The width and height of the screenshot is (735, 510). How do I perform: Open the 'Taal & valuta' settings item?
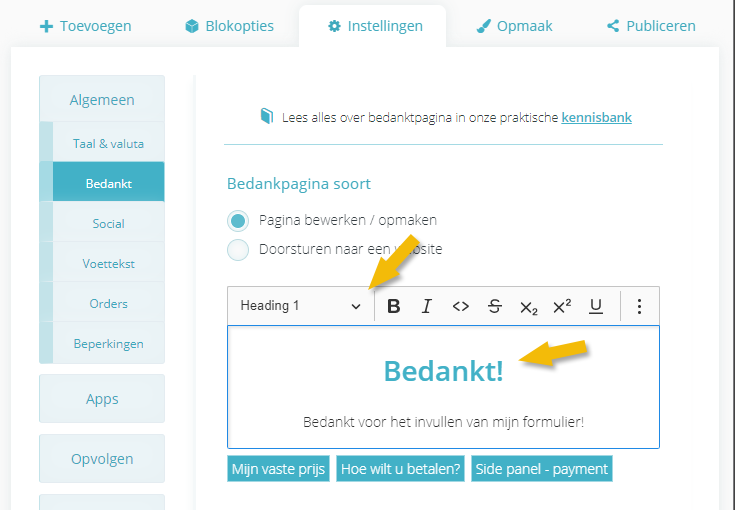108,143
